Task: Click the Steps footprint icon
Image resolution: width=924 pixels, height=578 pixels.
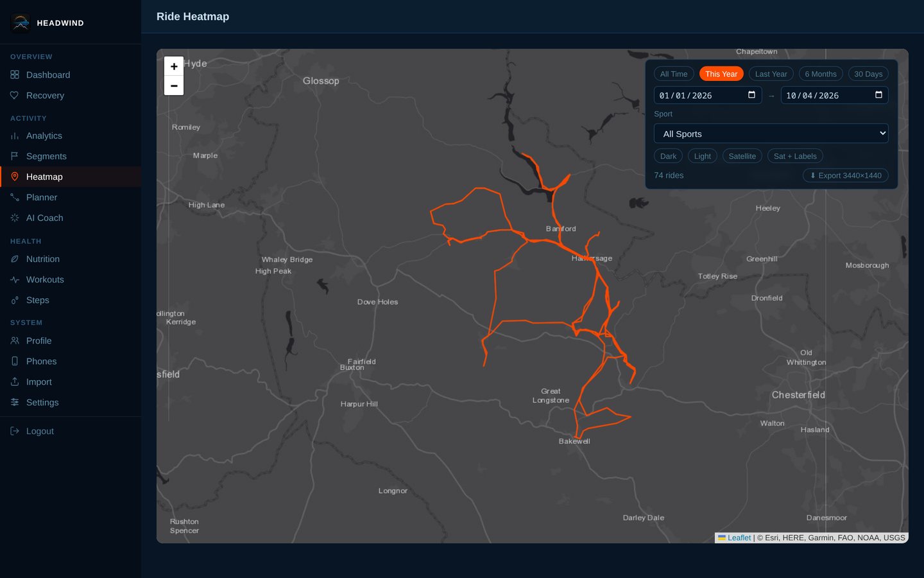Action: coord(15,301)
